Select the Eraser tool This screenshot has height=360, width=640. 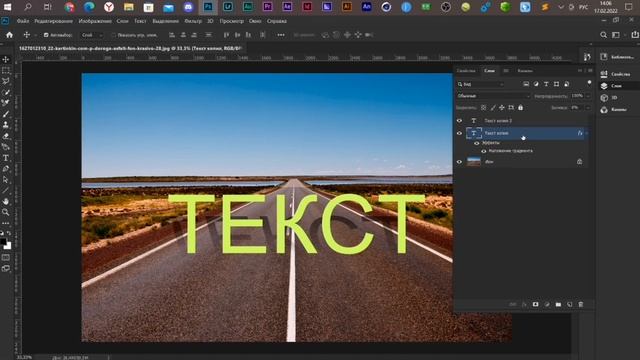point(6,136)
